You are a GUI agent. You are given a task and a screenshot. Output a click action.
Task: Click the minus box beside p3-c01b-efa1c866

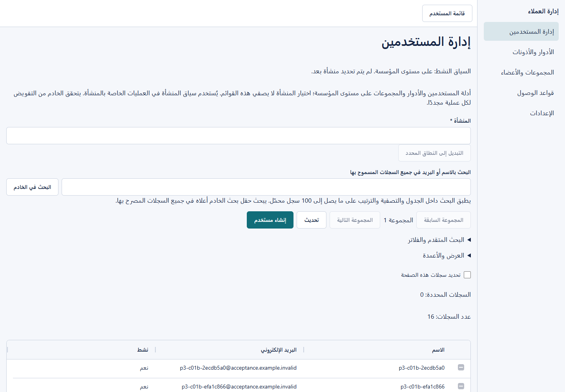click(x=461, y=386)
